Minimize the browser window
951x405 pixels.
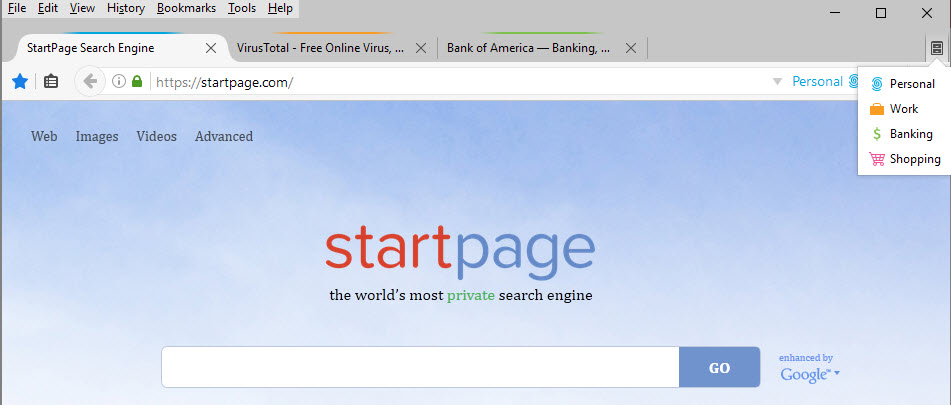(836, 13)
